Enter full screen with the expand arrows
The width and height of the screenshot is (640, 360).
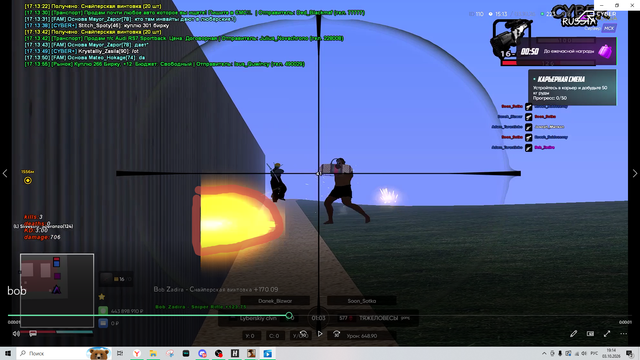[607, 334]
